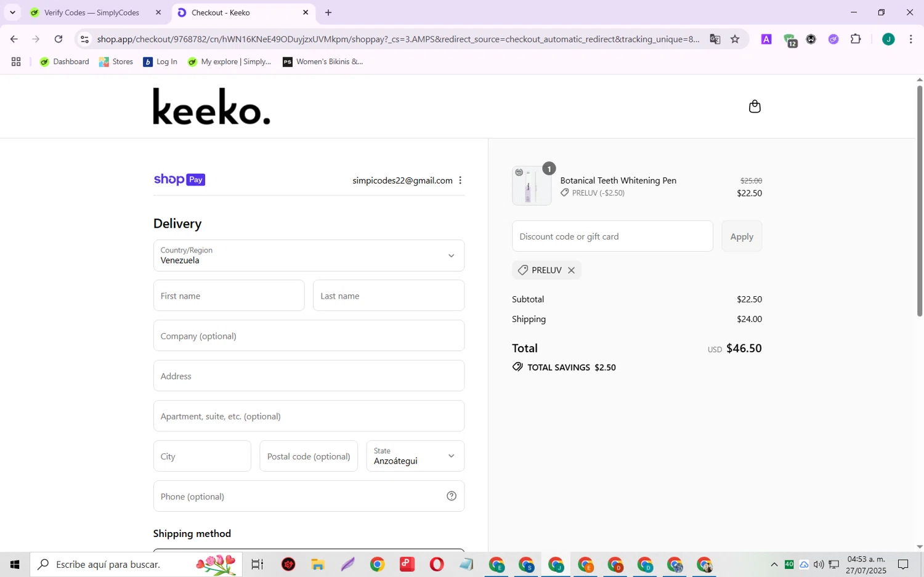Open the Log In bookmark
Image resolution: width=924 pixels, height=577 pixels.
pyautogui.click(x=160, y=62)
